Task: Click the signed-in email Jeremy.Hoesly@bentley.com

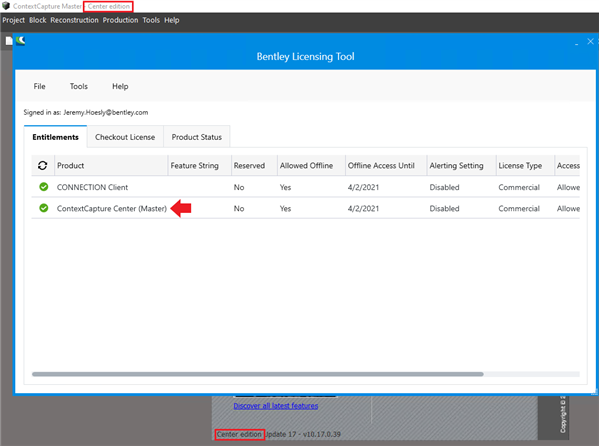Action: (x=105, y=112)
